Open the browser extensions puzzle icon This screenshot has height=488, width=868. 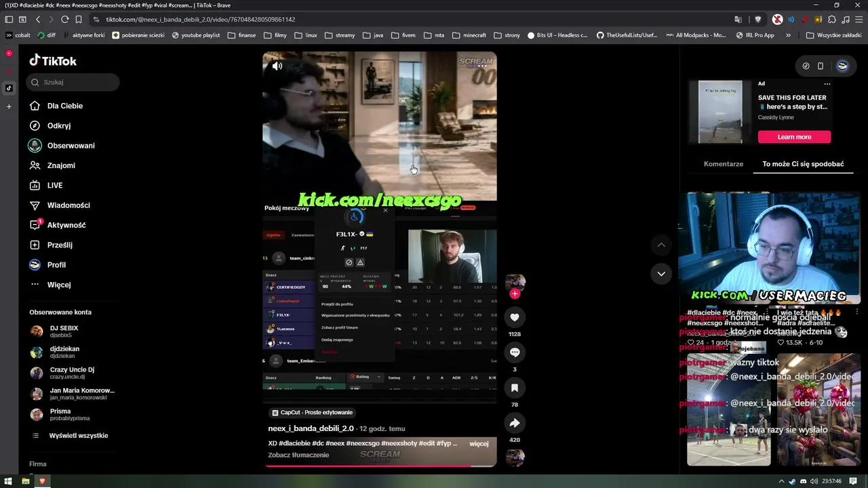833,20
